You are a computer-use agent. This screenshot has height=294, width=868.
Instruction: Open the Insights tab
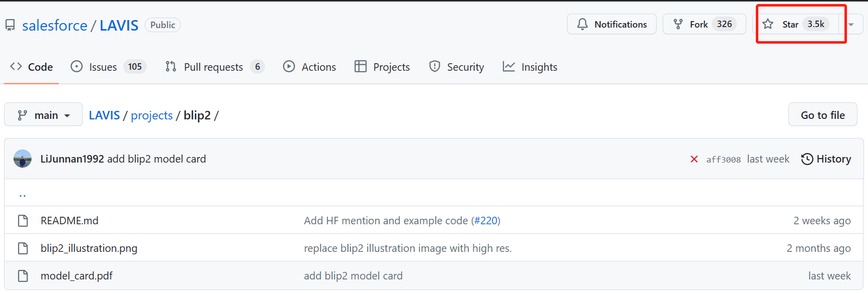pos(530,67)
